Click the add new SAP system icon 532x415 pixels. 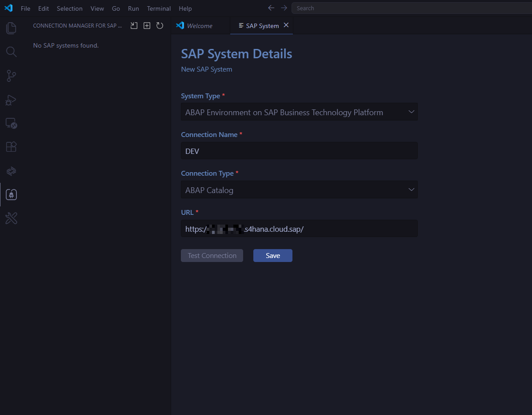coord(147,25)
